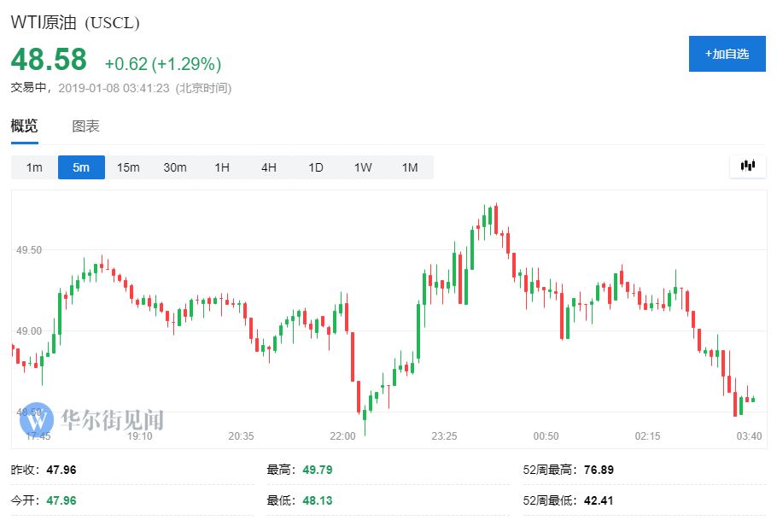
Task: Click the WTI原油 (USCL) title
Action: [75, 23]
